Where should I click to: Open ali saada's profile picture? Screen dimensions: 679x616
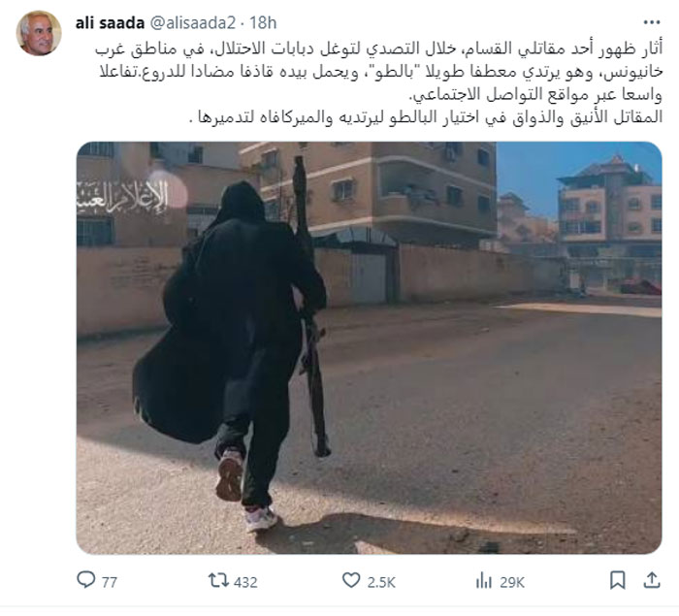[39, 33]
